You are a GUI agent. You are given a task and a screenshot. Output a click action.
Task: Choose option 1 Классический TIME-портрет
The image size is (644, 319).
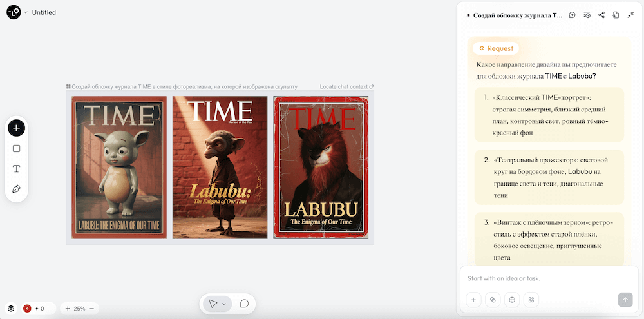(549, 115)
